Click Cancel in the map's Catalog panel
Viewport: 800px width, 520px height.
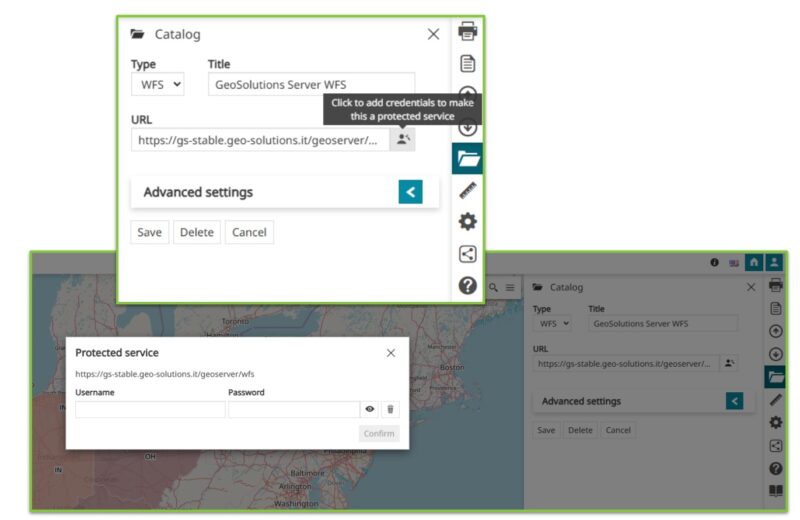coord(618,430)
